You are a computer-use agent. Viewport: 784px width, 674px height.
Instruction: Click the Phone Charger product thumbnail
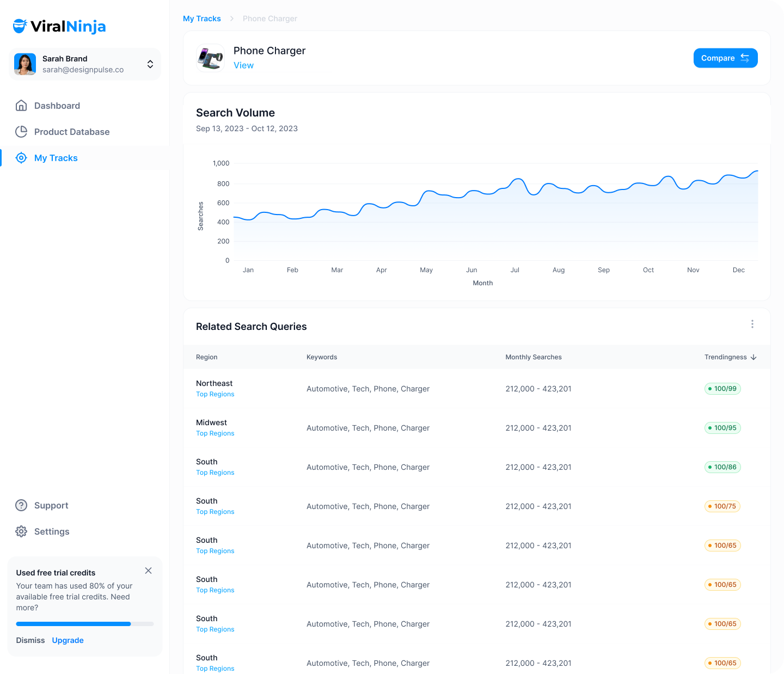[x=210, y=58]
